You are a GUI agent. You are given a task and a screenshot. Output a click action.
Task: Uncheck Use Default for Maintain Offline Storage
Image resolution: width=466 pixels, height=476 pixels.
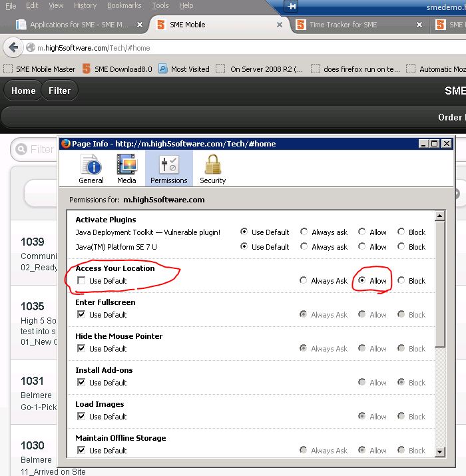pos(81,451)
